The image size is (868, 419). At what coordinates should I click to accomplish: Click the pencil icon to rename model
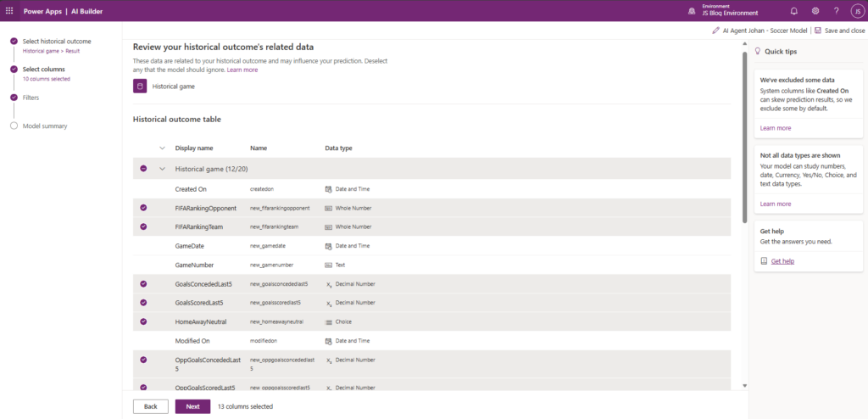pyautogui.click(x=715, y=31)
